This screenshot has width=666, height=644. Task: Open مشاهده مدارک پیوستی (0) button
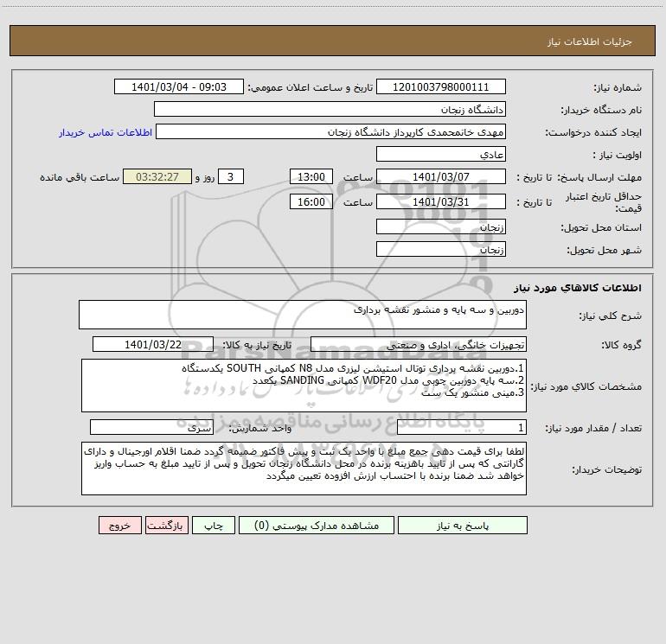point(317,525)
